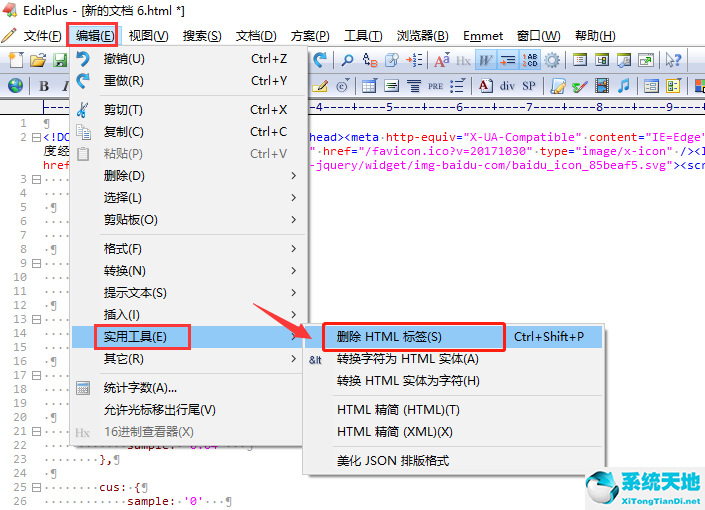Expand the 剪贴板(O) submenu
The height and width of the screenshot is (510, 705).
188,220
